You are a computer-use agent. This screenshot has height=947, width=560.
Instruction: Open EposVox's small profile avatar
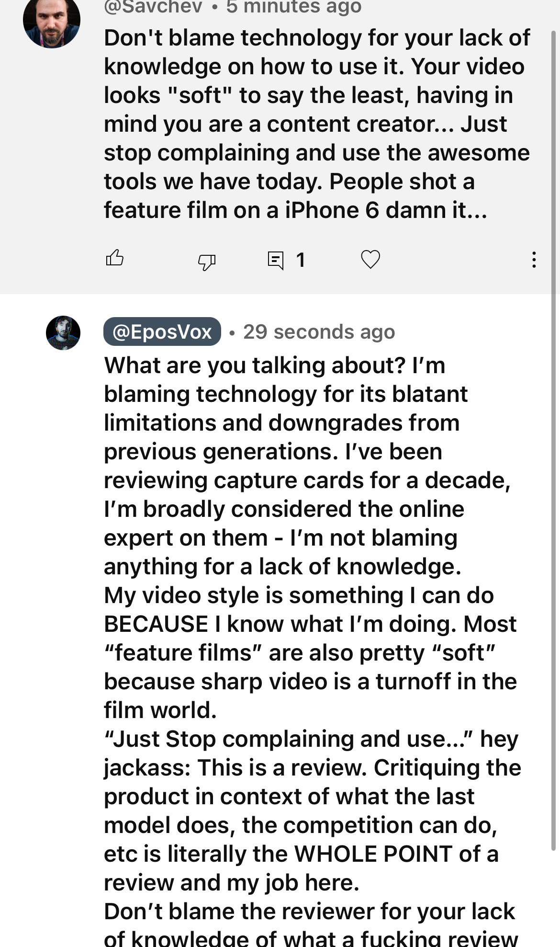click(63, 332)
